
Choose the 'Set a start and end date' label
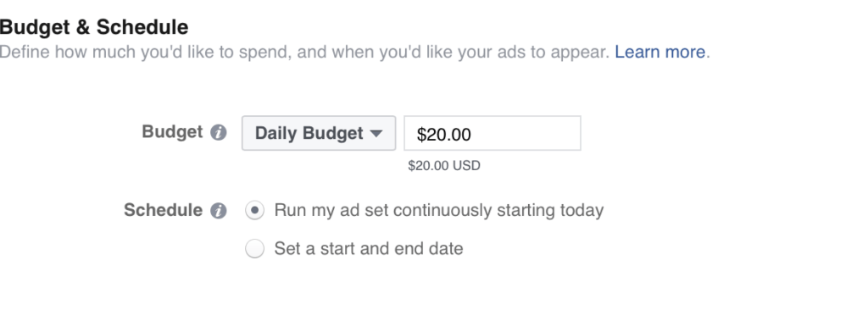369,249
